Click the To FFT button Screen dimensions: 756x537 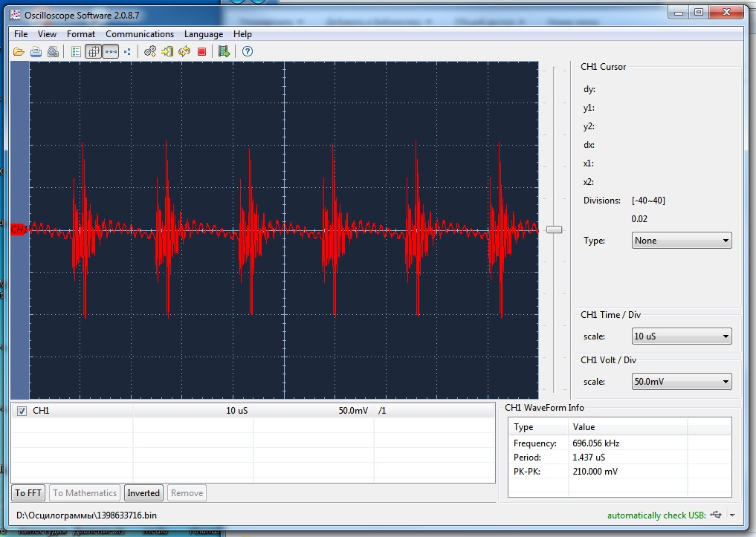coord(28,492)
